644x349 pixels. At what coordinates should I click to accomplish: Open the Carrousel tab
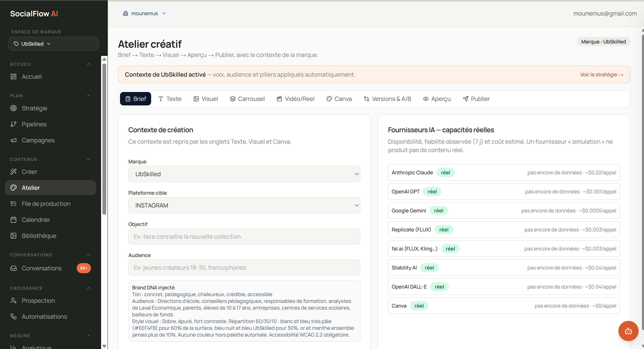click(247, 99)
